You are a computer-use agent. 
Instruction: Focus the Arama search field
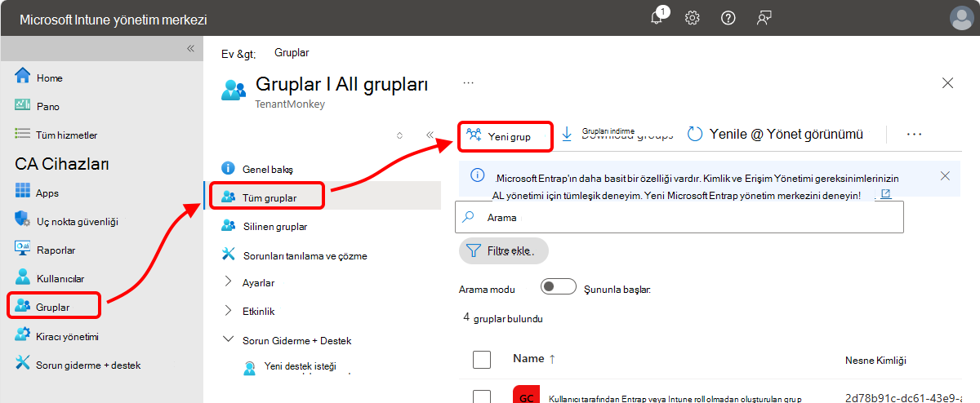(x=679, y=218)
